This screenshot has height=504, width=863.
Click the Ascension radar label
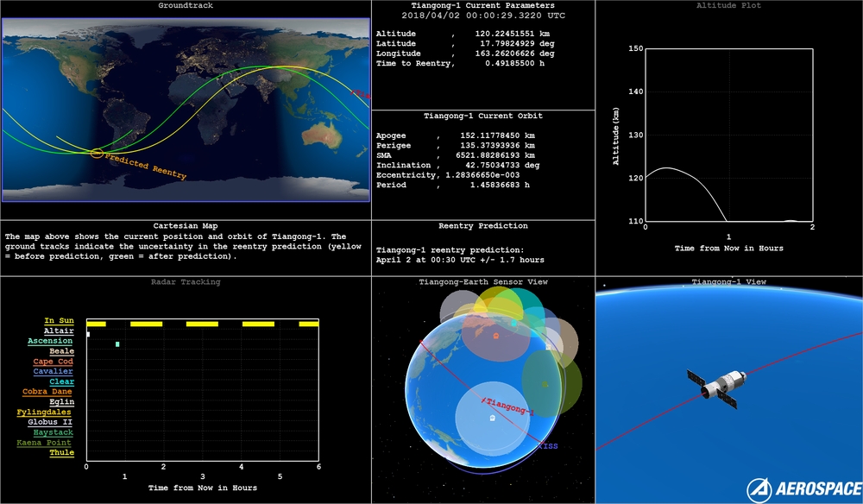[x=50, y=341]
